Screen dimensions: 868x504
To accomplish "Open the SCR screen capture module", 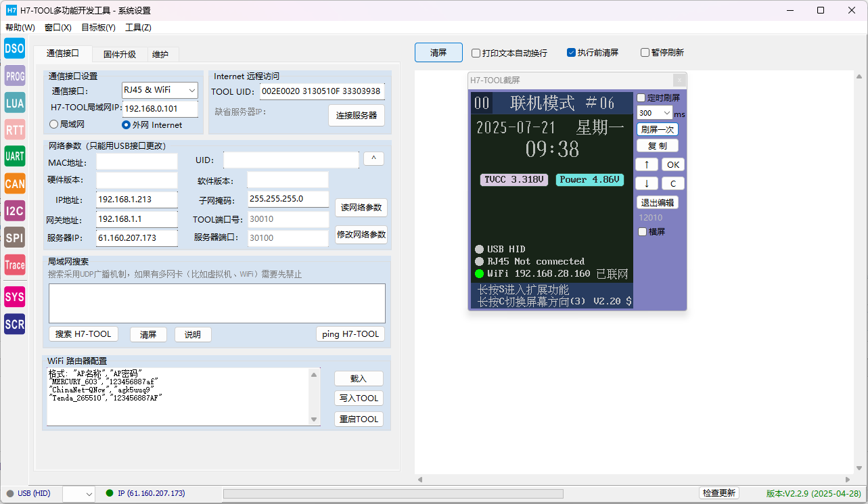I will tap(15, 324).
